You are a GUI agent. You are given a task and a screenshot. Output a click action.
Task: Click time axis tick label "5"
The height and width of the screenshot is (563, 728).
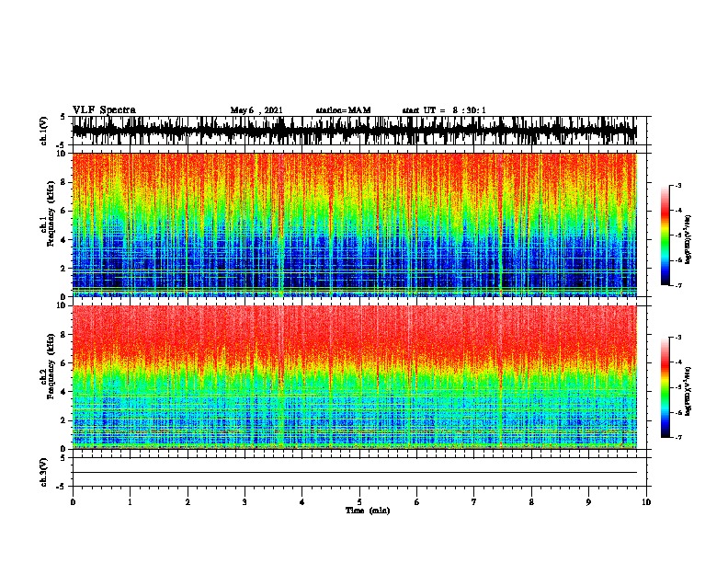(359, 502)
